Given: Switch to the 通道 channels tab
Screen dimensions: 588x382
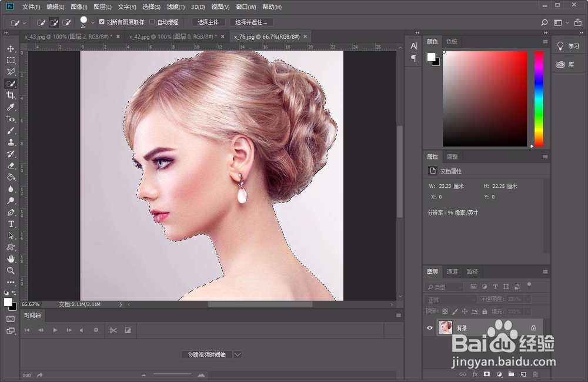Looking at the screenshot, I should tap(452, 271).
